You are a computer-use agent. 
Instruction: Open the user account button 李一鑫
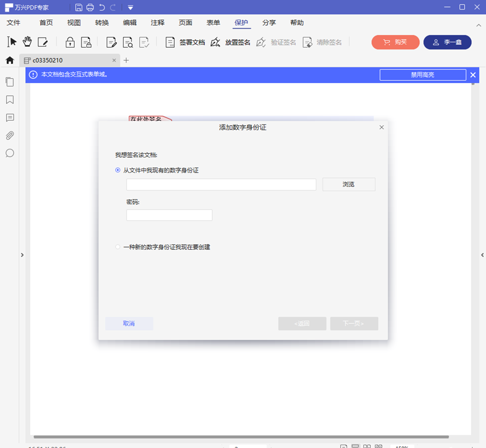click(447, 42)
